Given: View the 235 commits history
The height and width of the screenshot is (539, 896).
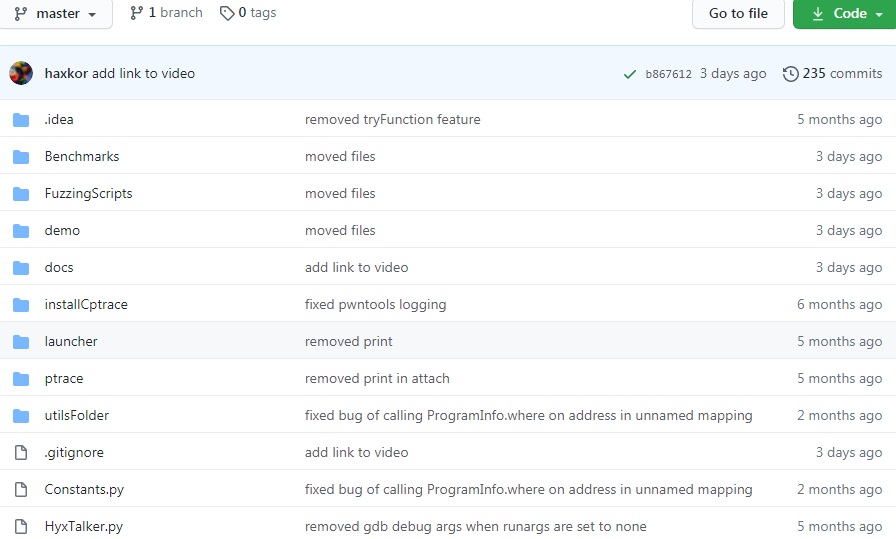Looking at the screenshot, I should pyautogui.click(x=833, y=73).
